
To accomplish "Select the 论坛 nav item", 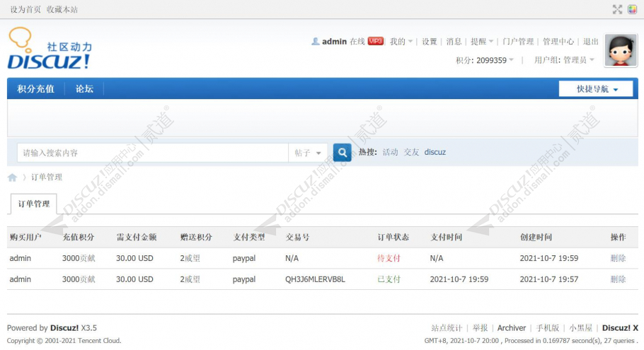I will click(x=84, y=88).
